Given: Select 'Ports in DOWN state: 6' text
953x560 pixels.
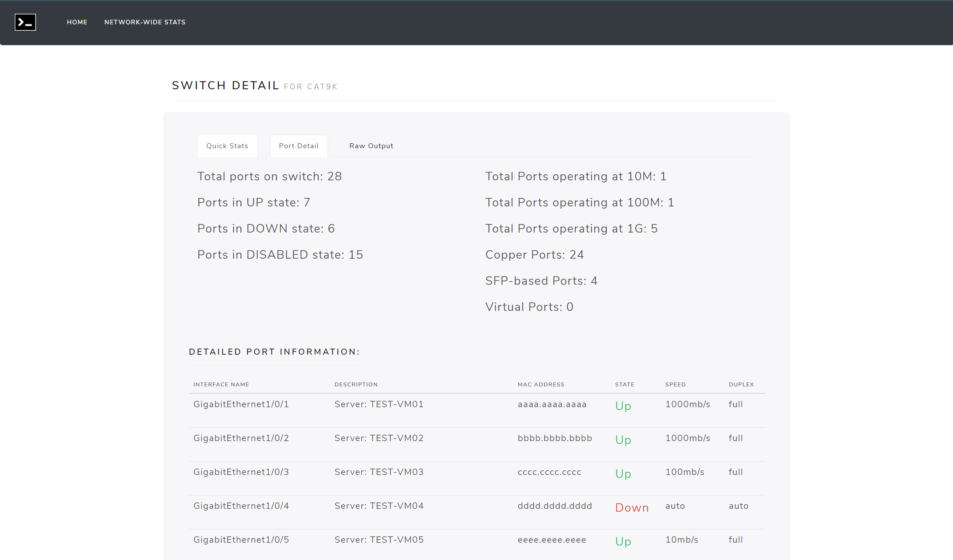Looking at the screenshot, I should click(x=266, y=229).
